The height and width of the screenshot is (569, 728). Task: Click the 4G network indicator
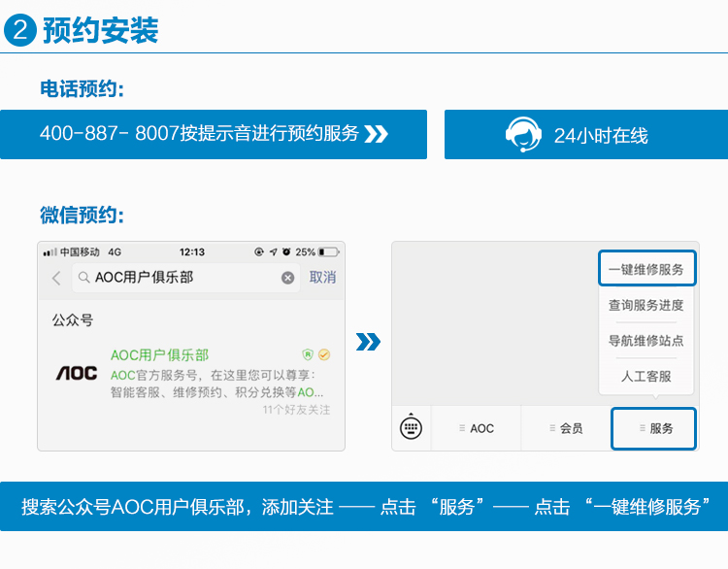[x=115, y=251]
